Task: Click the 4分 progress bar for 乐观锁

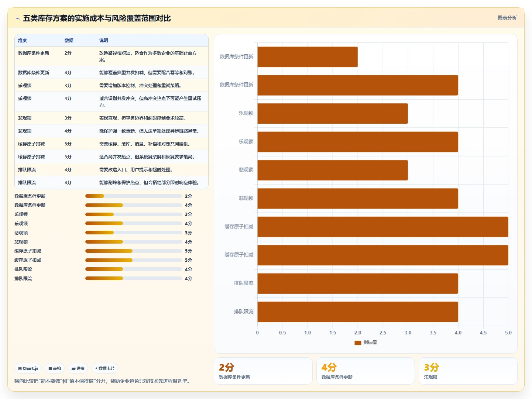Action: click(134, 223)
